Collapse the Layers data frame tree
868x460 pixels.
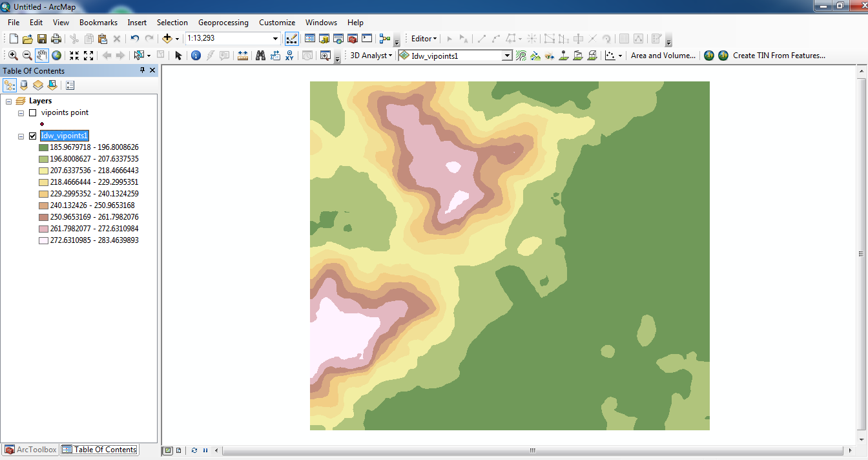pos(8,101)
